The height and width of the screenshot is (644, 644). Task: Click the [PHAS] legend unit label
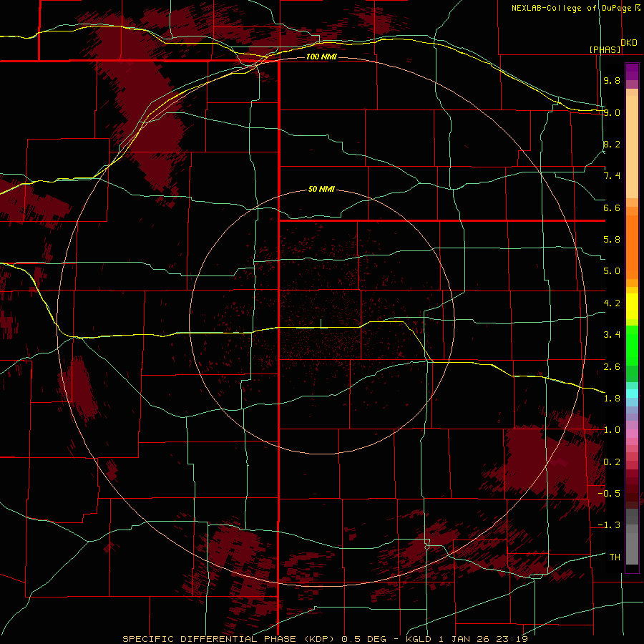pyautogui.click(x=605, y=49)
